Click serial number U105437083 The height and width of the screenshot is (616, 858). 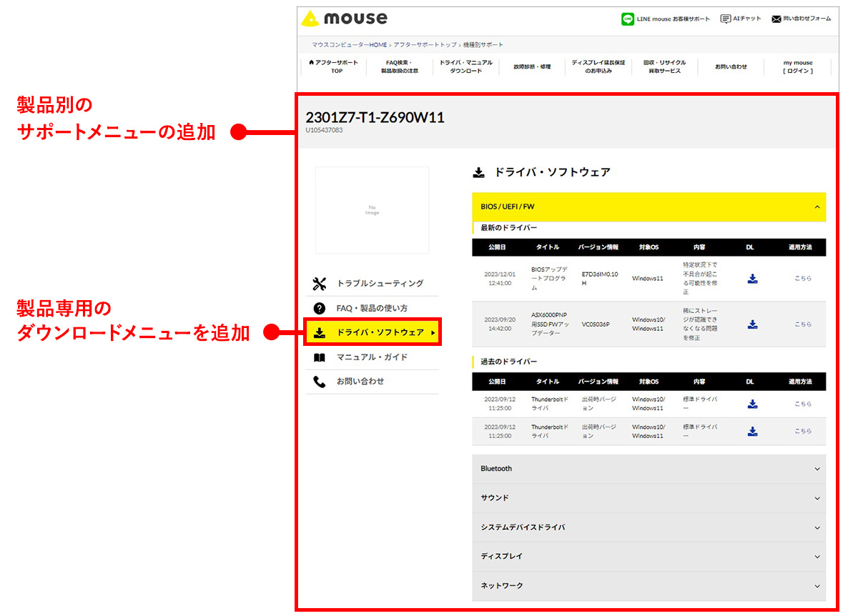coord(324,130)
